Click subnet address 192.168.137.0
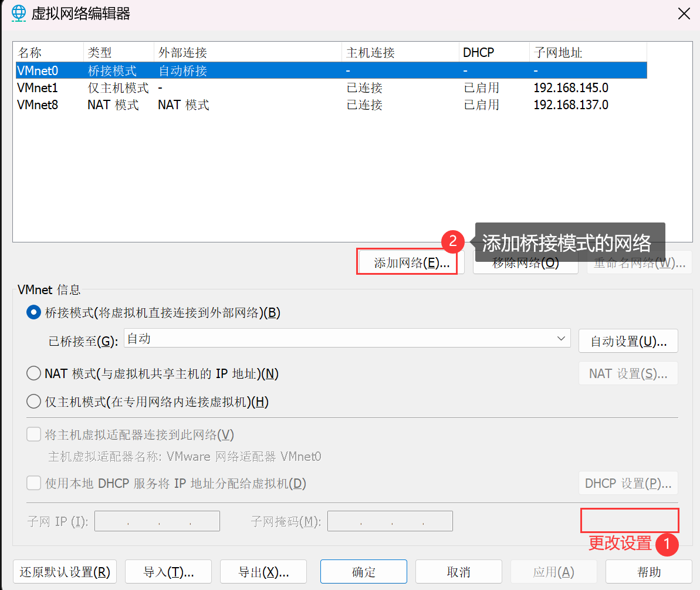 [x=571, y=104]
